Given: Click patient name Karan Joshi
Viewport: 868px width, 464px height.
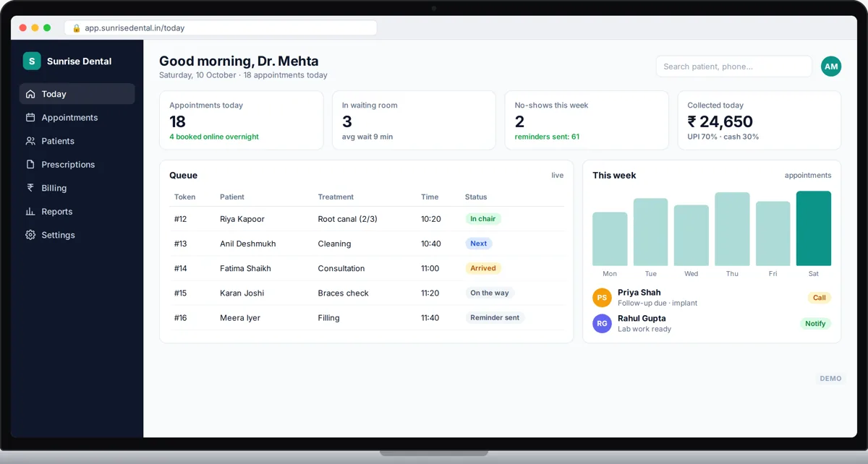Looking at the screenshot, I should coord(242,293).
